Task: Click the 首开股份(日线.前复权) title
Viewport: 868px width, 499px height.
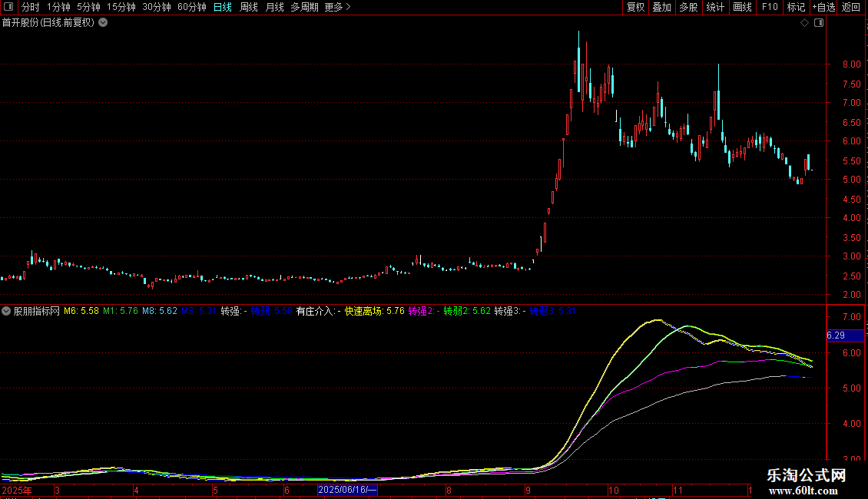Action: click(x=48, y=23)
